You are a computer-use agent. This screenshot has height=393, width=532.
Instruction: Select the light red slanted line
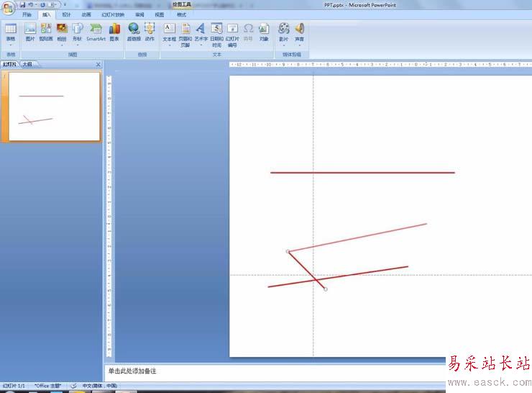pyautogui.click(x=357, y=238)
